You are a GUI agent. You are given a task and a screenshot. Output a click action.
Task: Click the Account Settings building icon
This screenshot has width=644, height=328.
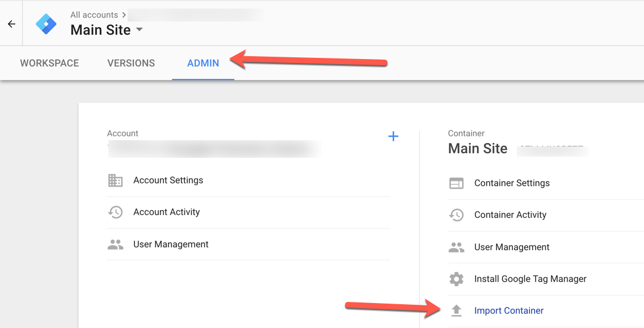point(115,180)
